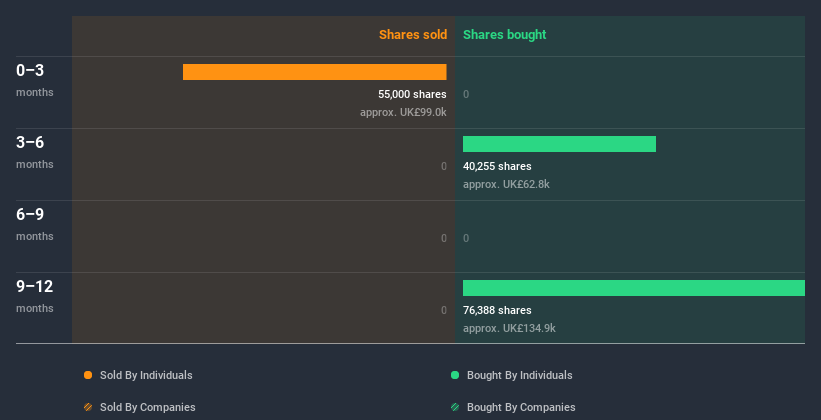The height and width of the screenshot is (420, 821).
Task: Click the 0–3 months row label
Action: tap(35, 80)
